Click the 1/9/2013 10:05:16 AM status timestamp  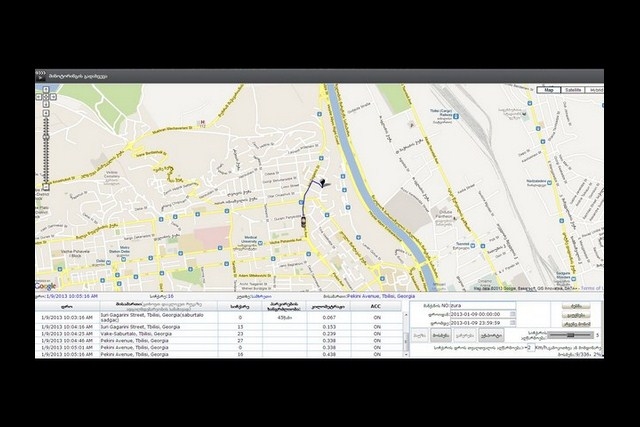coord(72,296)
